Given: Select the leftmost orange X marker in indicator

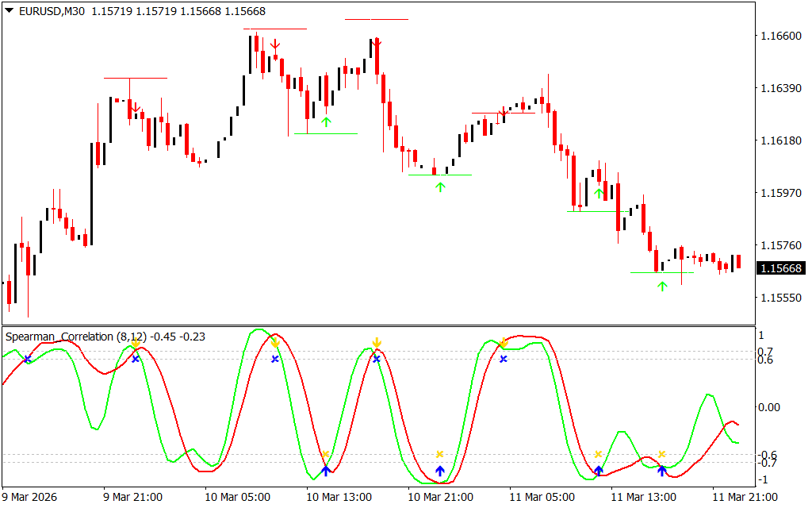Looking at the screenshot, I should click(x=325, y=455).
